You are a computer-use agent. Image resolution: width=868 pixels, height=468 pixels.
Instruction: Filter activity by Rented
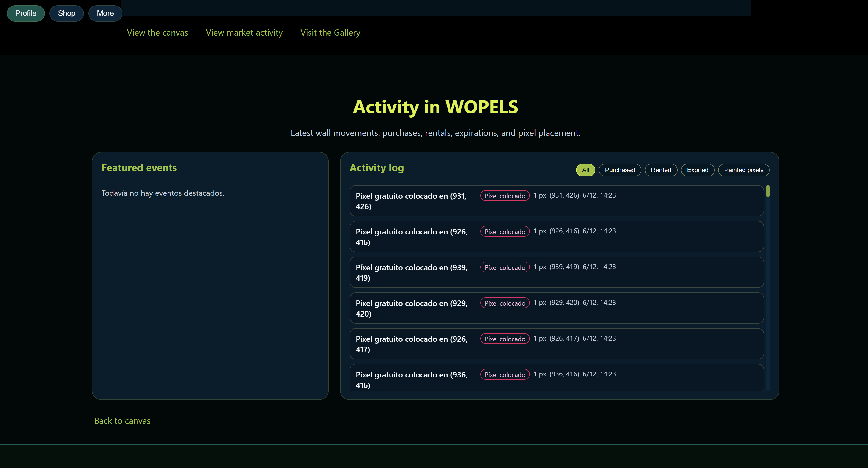click(x=661, y=170)
